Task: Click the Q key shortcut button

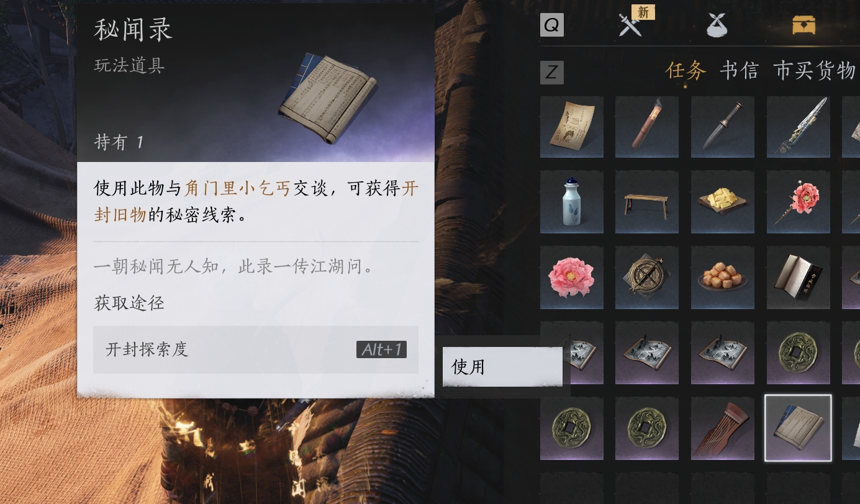Action: [552, 25]
